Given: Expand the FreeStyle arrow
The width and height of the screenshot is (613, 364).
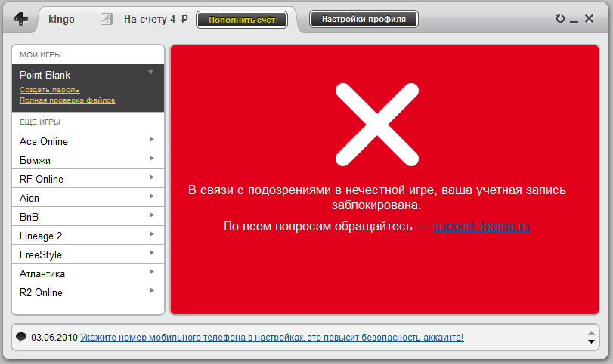Looking at the screenshot, I should (x=152, y=253).
